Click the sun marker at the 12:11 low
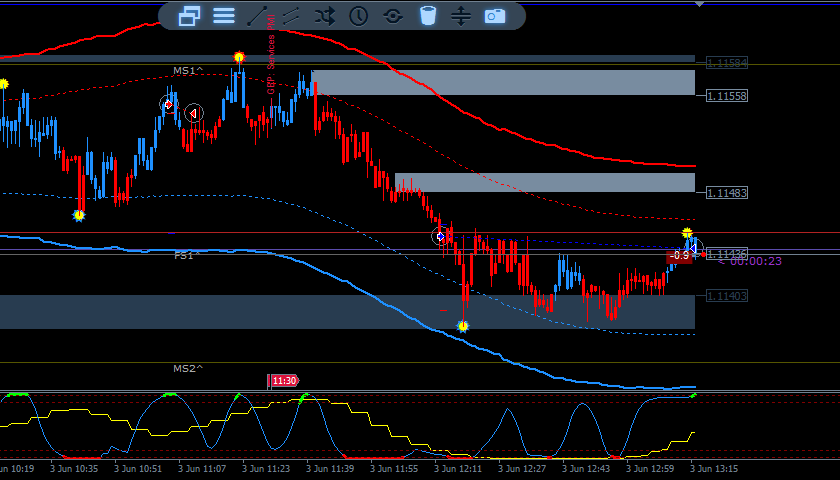The image size is (840, 480). pos(463,326)
